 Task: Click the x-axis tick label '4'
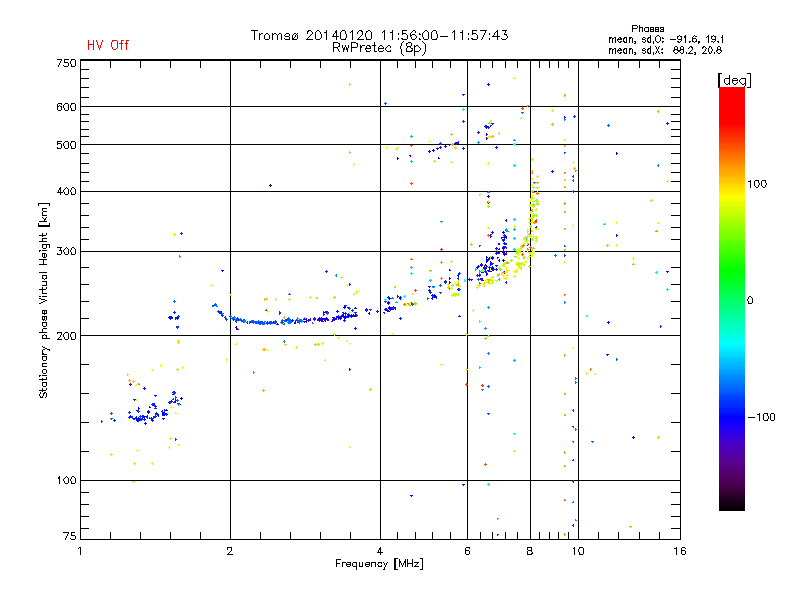tap(380, 551)
